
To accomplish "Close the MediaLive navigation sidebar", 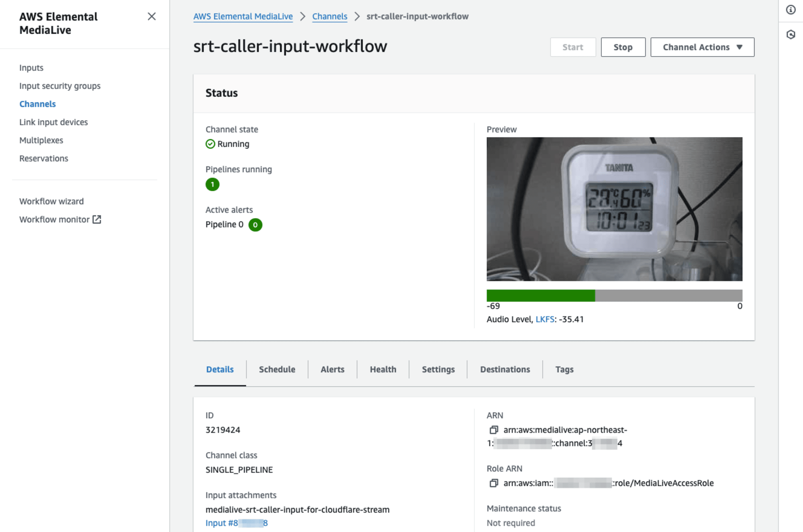I will [x=151, y=16].
